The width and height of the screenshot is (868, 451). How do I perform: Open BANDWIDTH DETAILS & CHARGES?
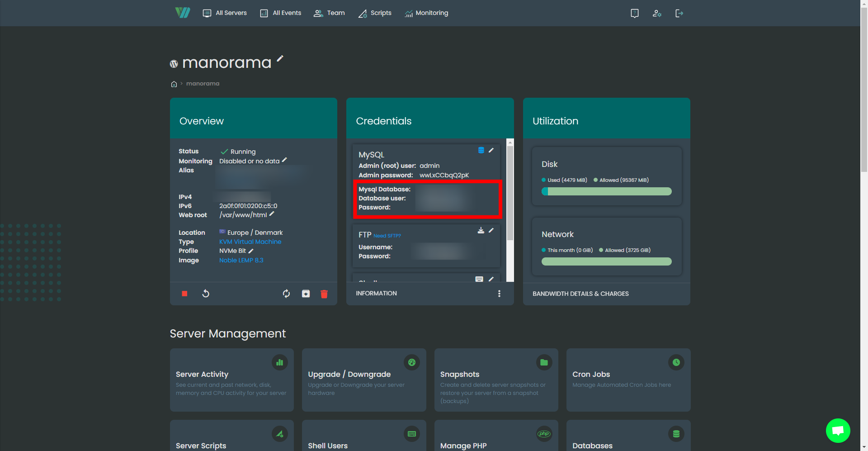[580, 294]
